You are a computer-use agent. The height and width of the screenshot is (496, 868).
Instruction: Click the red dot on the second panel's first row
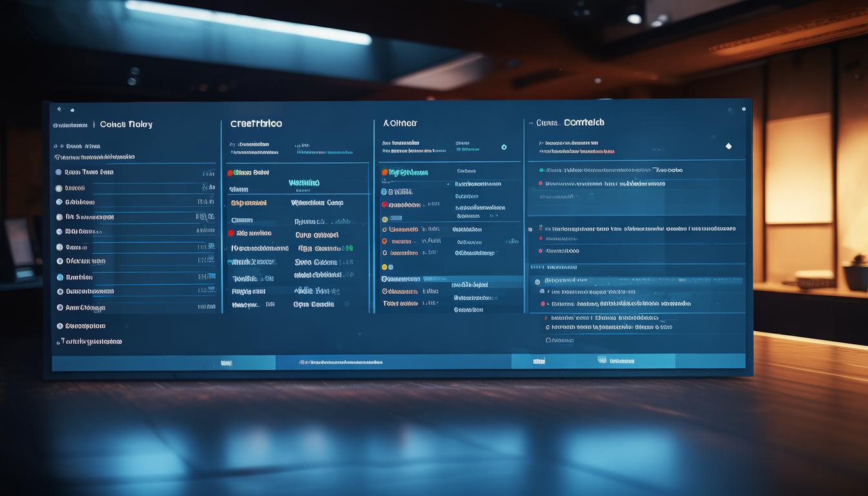[x=229, y=172]
